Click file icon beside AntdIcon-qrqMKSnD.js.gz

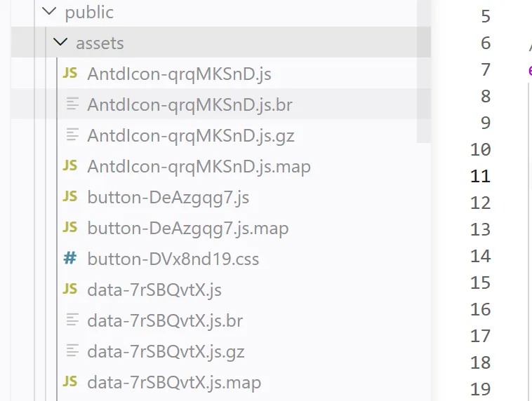pyautogui.click(x=70, y=135)
